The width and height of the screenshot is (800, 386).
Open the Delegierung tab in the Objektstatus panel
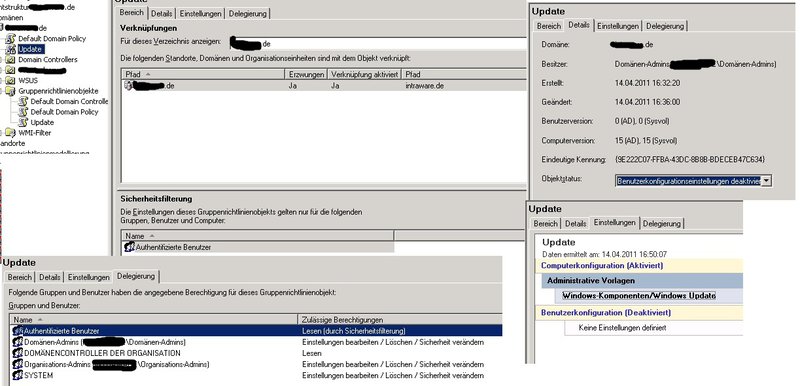(665, 26)
